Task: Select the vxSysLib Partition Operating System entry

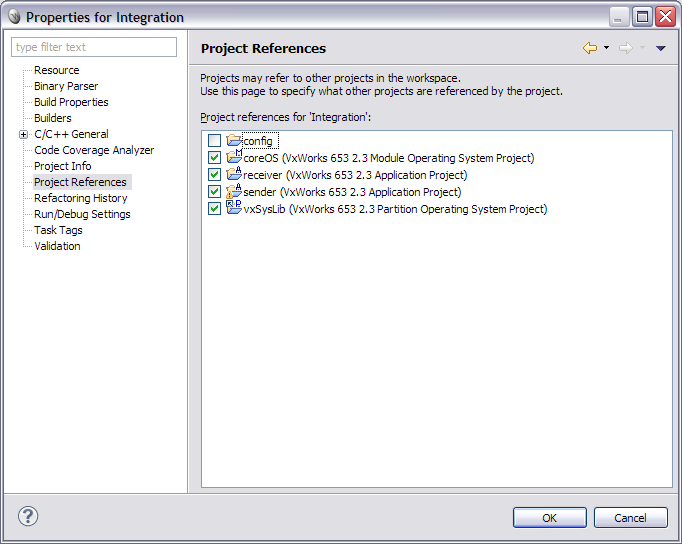Action: [x=395, y=209]
